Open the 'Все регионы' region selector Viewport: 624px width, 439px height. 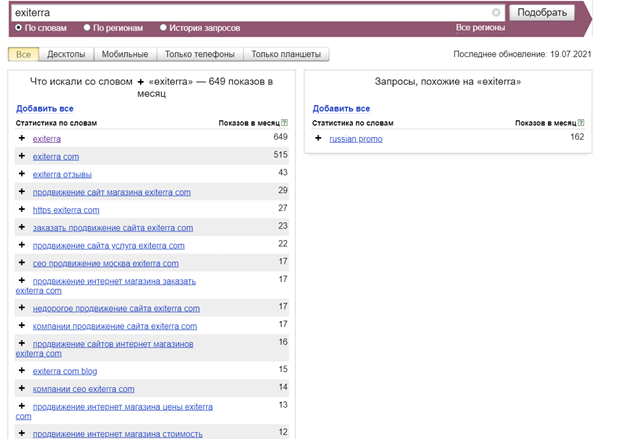coord(480,28)
